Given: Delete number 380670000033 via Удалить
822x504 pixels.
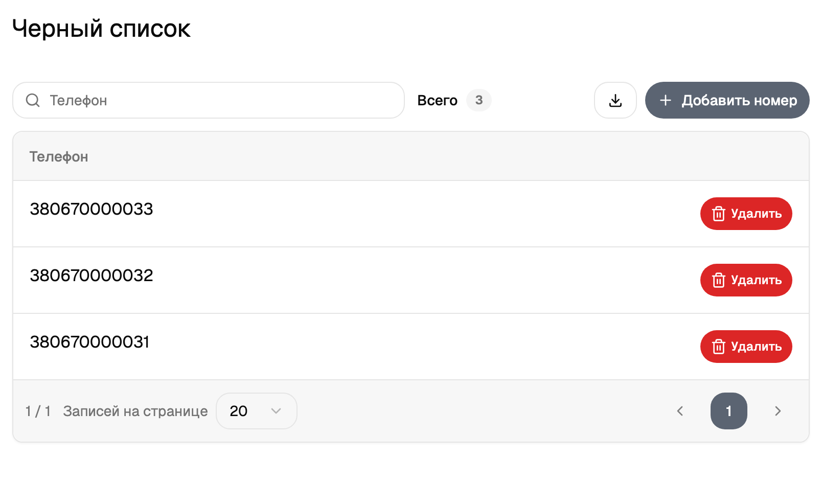Looking at the screenshot, I should coord(746,214).
